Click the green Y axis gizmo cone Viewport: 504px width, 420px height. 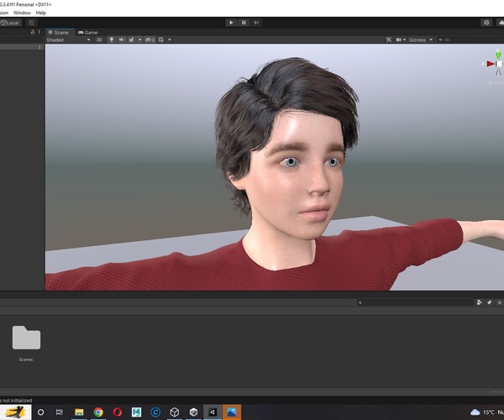coord(498,55)
